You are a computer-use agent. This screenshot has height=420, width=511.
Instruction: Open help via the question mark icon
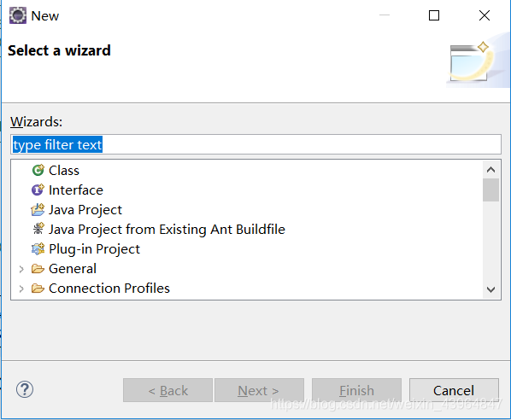(25, 389)
